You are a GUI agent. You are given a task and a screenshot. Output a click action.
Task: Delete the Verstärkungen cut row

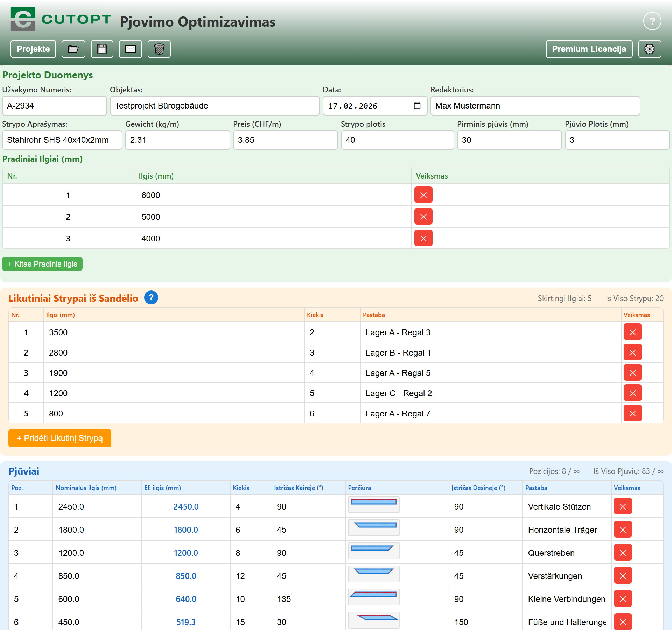point(623,576)
